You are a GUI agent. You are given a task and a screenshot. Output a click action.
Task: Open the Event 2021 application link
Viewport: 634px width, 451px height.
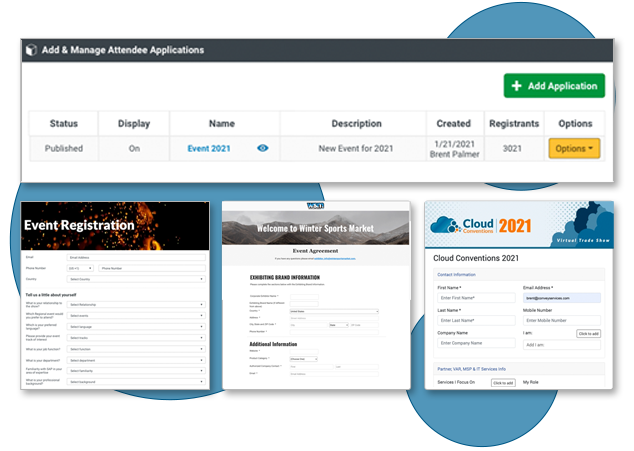coord(209,148)
